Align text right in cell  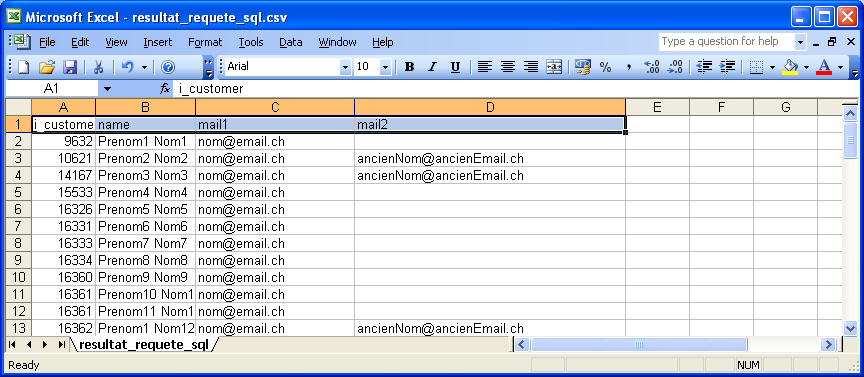pos(531,67)
